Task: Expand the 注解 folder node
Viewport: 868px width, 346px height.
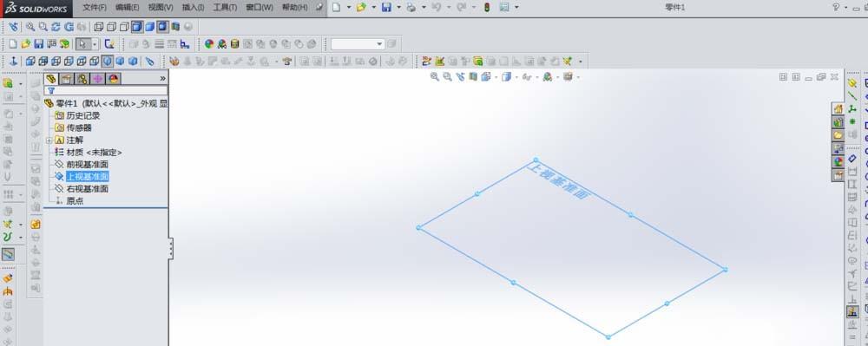Action: coord(49,140)
